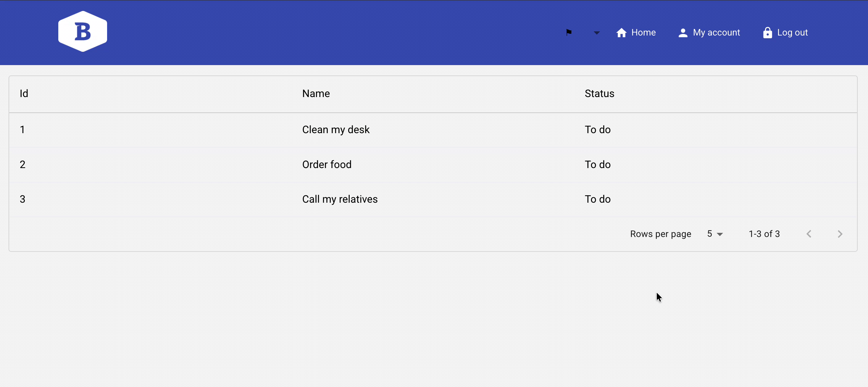868x387 pixels.
Task: Open the Rows per page dropdown
Action: click(x=715, y=234)
